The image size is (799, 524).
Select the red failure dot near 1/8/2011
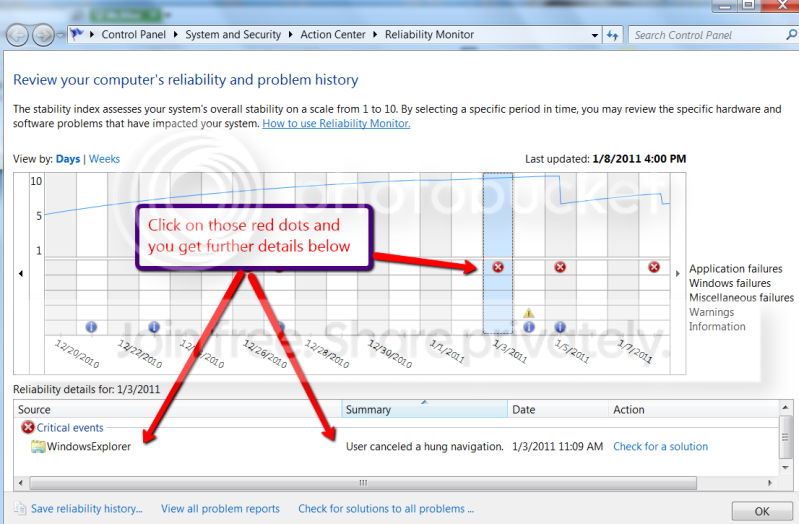point(654,267)
